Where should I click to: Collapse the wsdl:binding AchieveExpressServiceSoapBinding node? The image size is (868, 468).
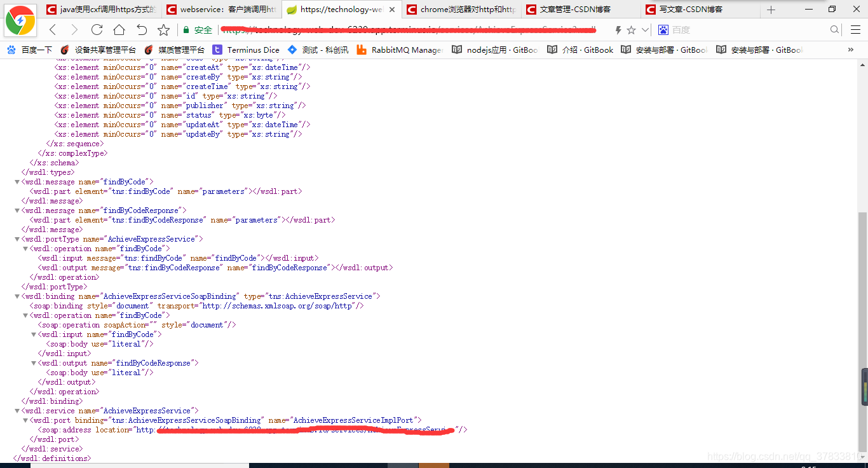(x=17, y=296)
